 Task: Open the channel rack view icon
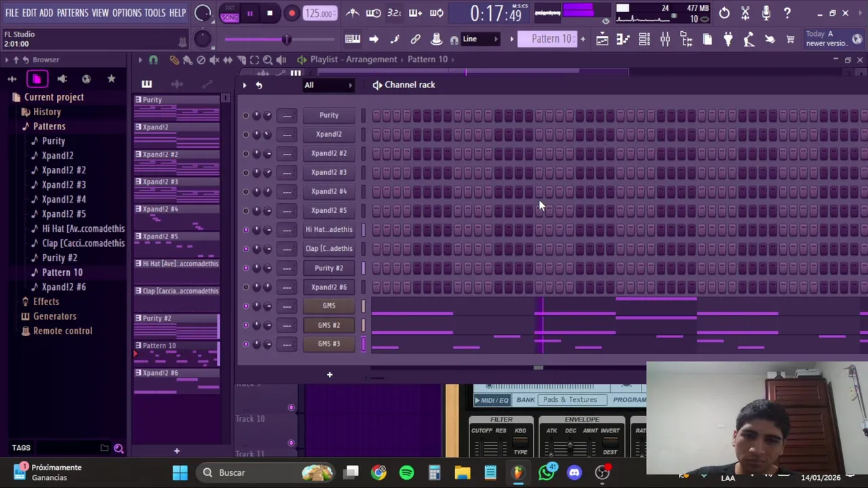pos(644,39)
